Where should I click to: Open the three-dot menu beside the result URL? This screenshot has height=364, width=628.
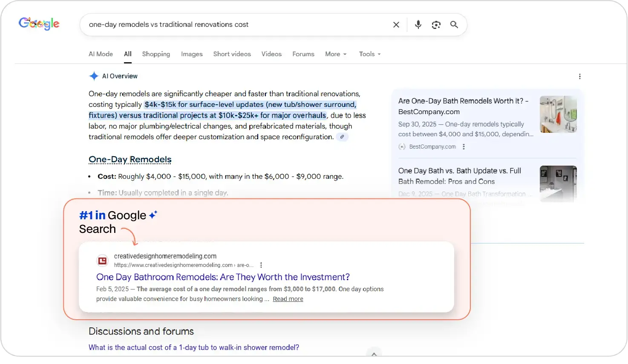[261, 265]
